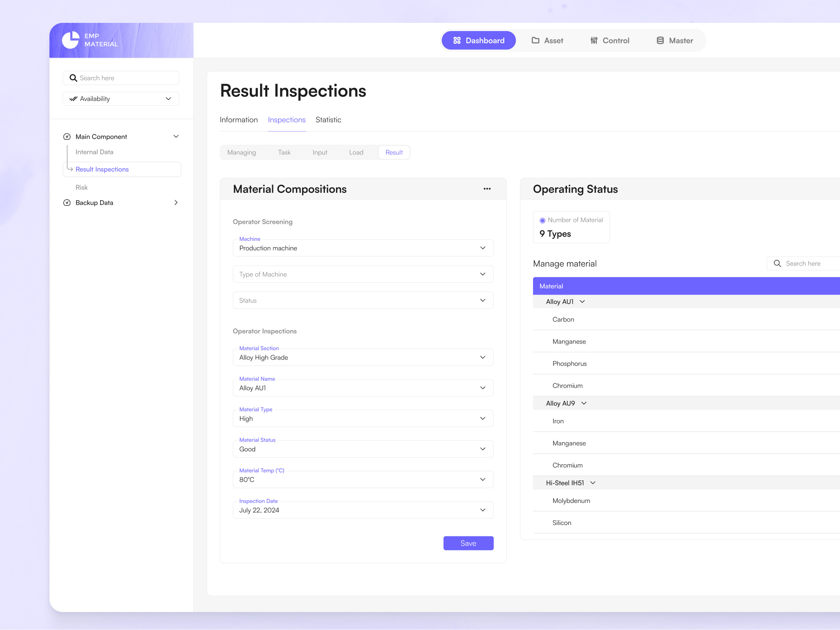Viewport: 840px width, 630px height.
Task: Open the Material Compositions three-dot menu
Action: [x=487, y=189]
